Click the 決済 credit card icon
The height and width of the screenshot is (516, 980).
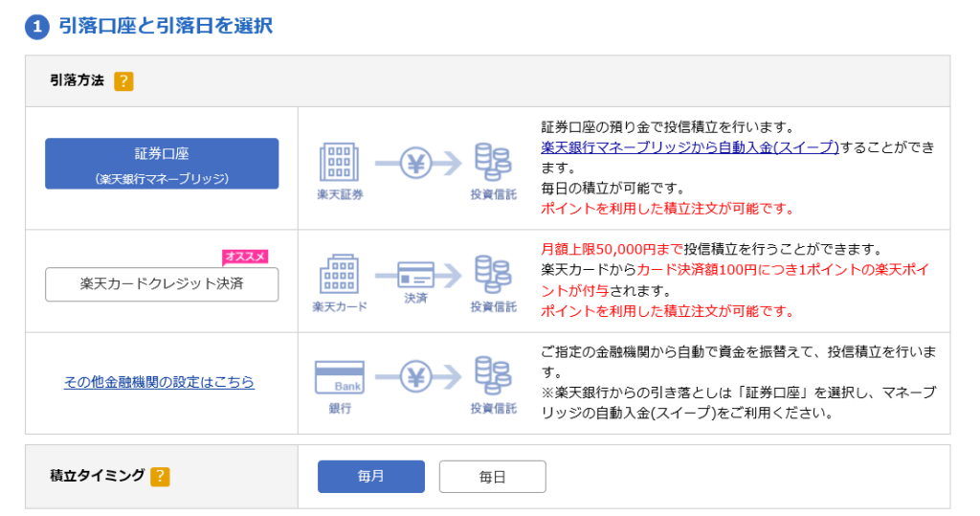click(x=415, y=274)
